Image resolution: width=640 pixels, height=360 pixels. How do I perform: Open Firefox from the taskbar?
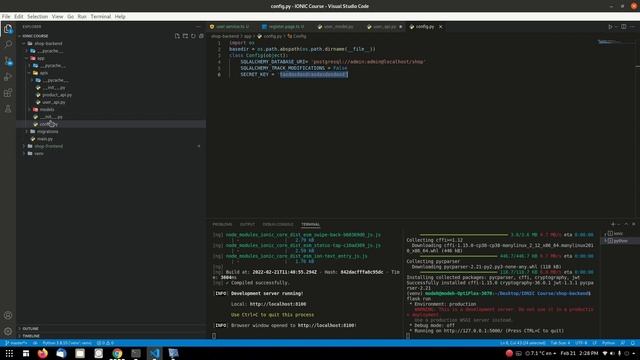tap(42, 353)
